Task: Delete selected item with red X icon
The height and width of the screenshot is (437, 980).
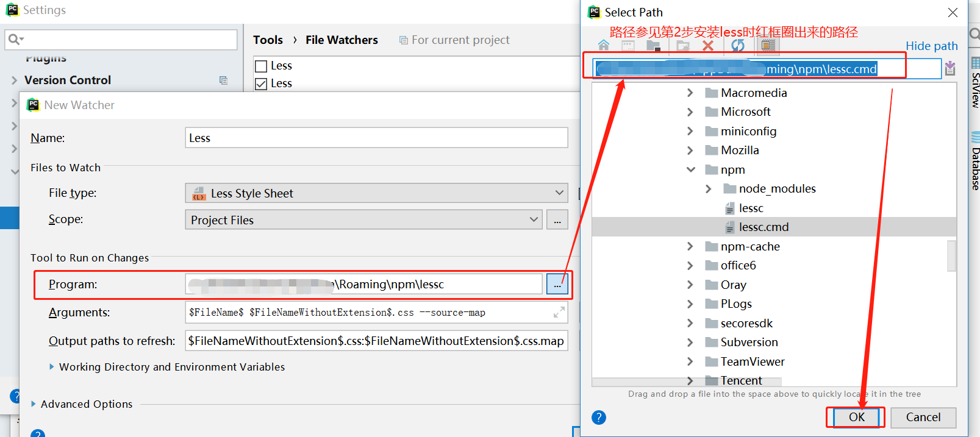Action: tap(708, 46)
